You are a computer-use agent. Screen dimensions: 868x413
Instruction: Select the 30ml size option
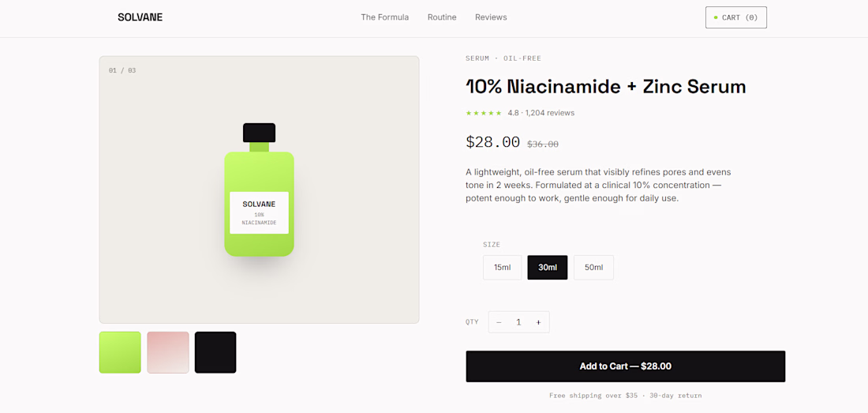pyautogui.click(x=548, y=268)
